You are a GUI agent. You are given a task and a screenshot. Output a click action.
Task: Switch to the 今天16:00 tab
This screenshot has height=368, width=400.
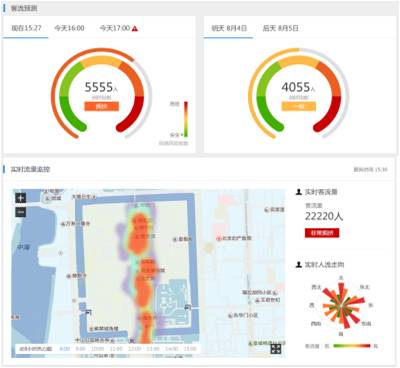click(69, 28)
